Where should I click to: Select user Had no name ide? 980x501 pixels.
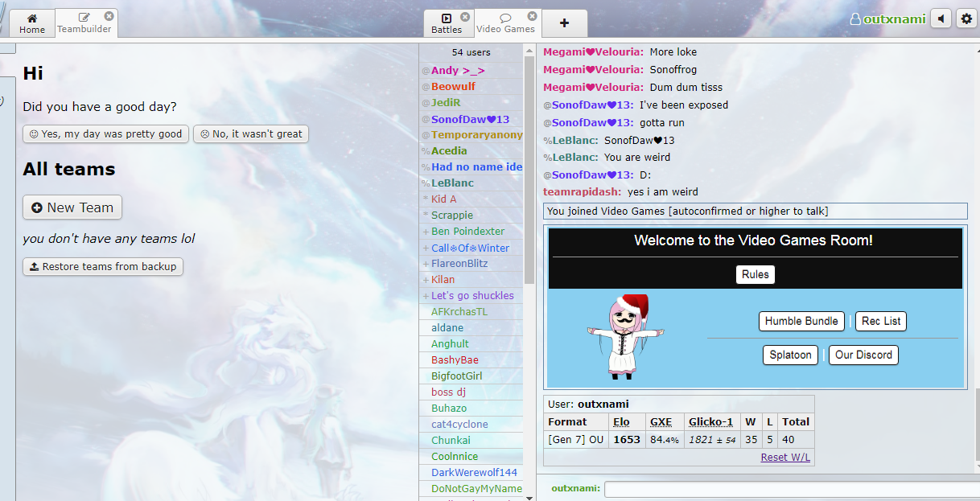click(x=471, y=167)
